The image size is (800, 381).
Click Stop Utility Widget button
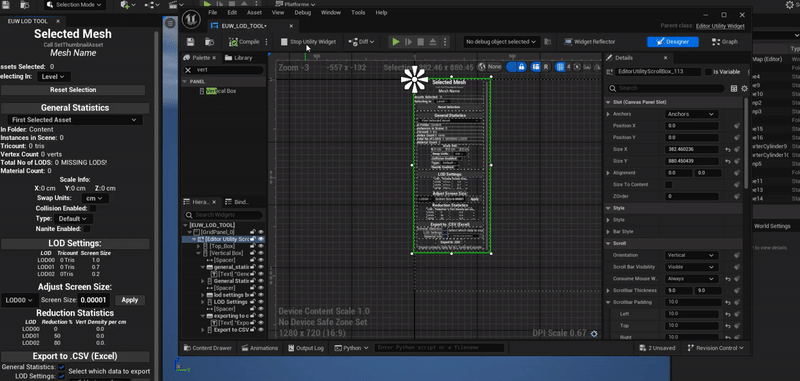[308, 42]
